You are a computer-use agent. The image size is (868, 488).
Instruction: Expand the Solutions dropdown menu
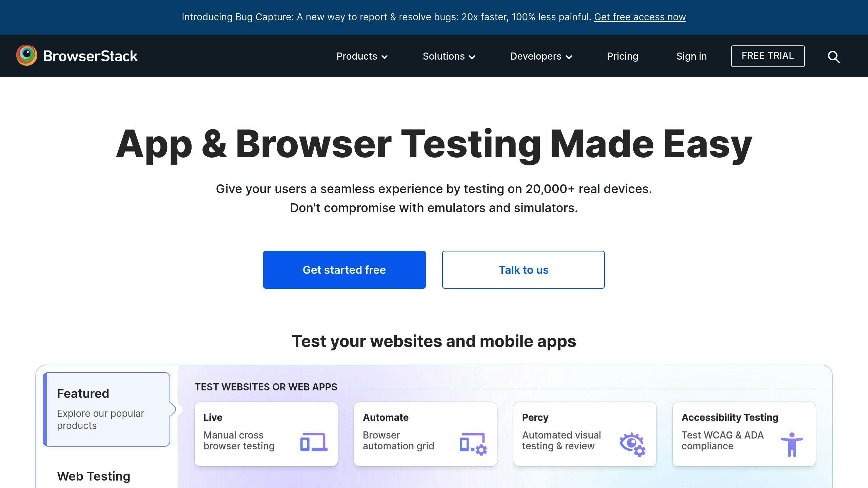pos(448,56)
